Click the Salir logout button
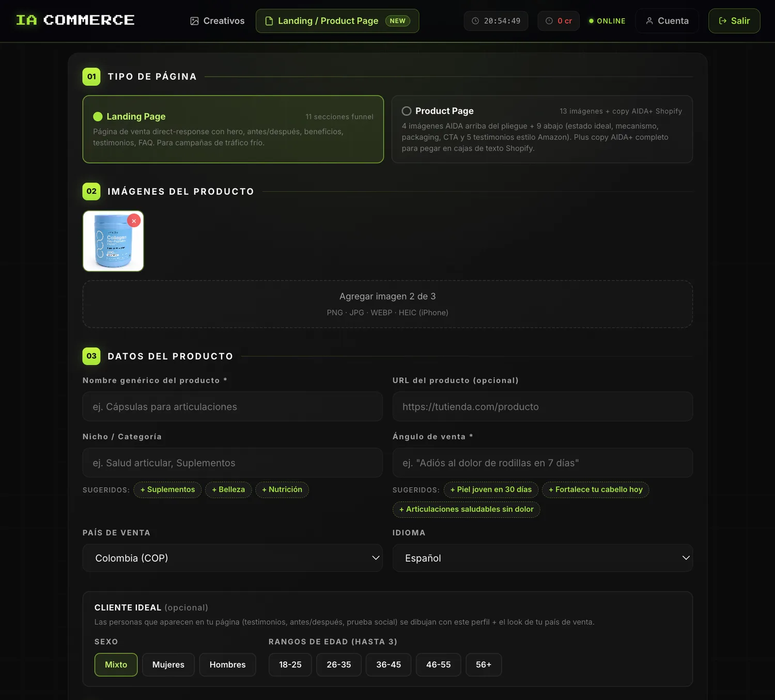 point(734,21)
